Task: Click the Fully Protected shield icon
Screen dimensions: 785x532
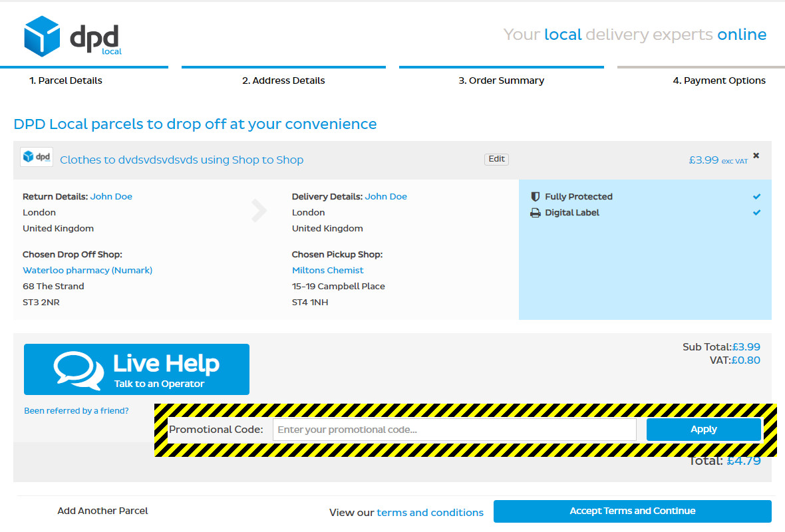Action: pos(535,197)
